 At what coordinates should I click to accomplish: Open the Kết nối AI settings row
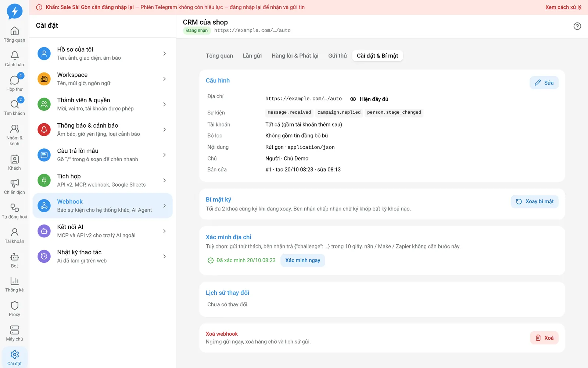[x=103, y=231]
